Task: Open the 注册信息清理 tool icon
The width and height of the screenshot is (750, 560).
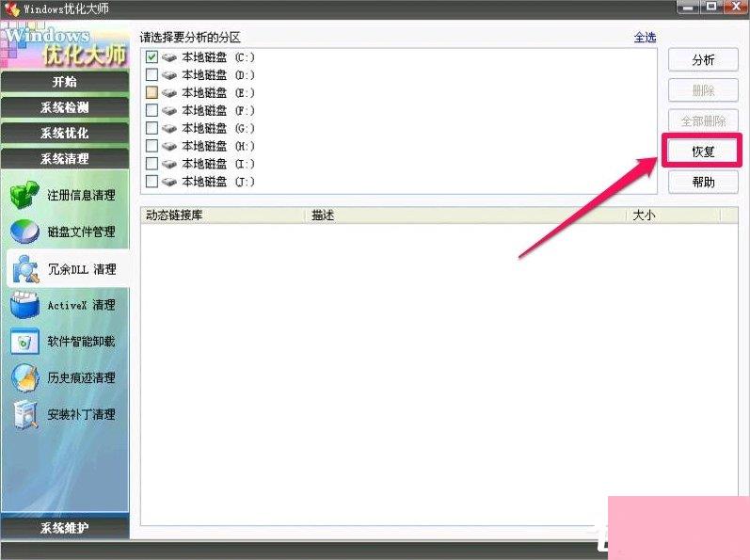Action: (x=24, y=195)
